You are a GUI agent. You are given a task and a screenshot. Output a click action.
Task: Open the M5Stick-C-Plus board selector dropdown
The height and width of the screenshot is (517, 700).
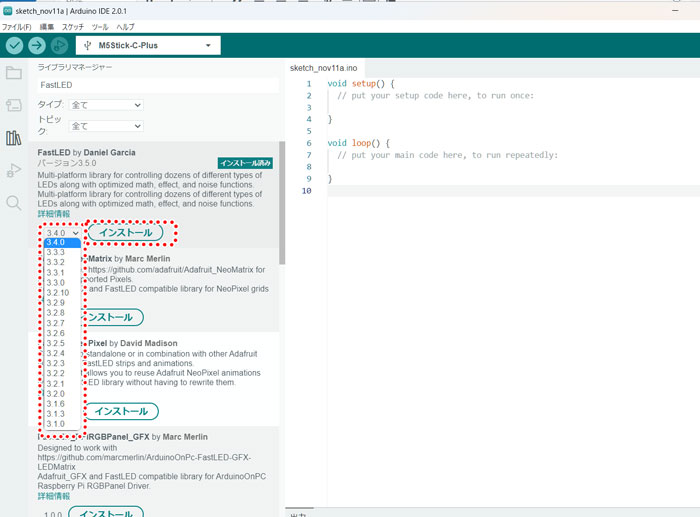[148, 46]
